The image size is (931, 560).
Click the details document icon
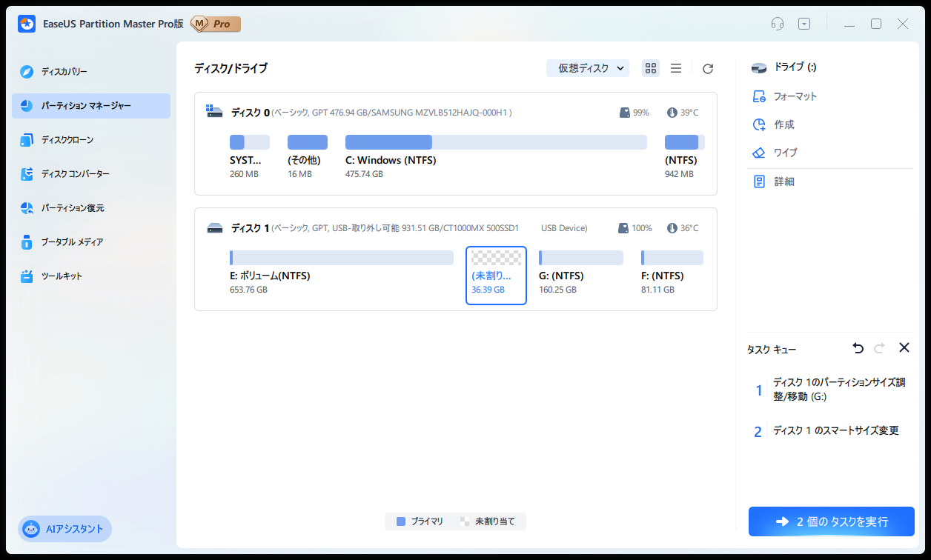[758, 181]
